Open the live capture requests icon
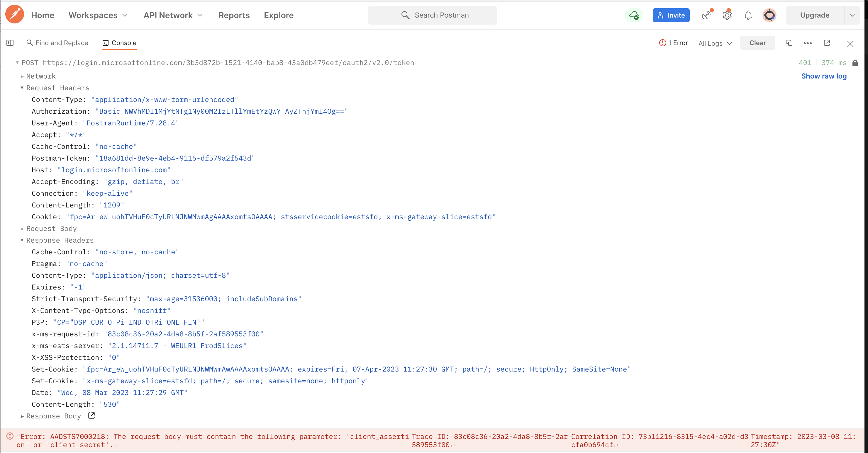The width and height of the screenshot is (868, 453). pyautogui.click(x=706, y=15)
